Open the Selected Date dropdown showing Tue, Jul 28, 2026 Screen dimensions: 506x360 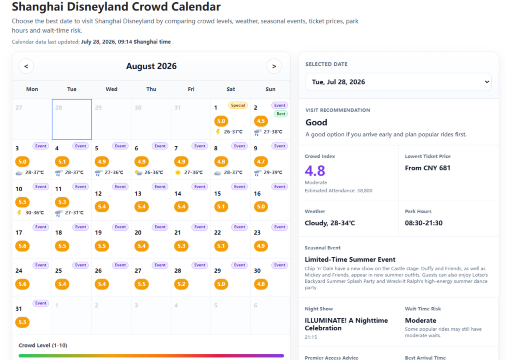(x=398, y=82)
